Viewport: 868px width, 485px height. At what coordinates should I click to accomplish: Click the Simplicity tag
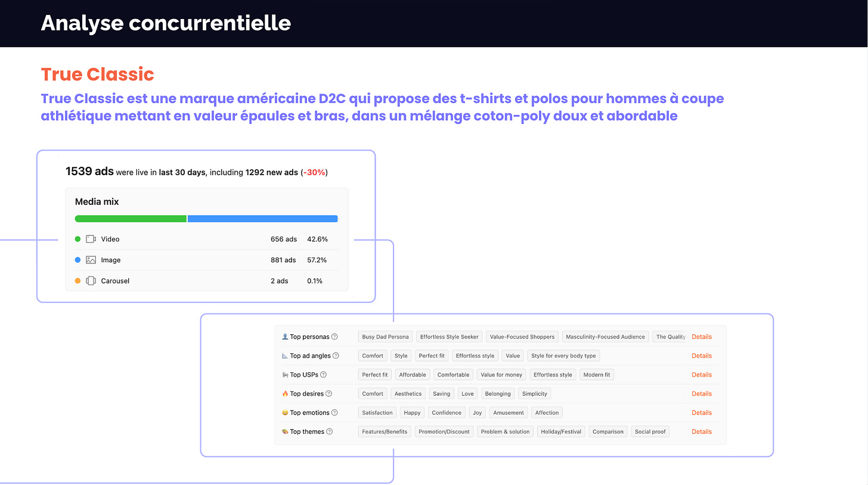click(x=535, y=394)
